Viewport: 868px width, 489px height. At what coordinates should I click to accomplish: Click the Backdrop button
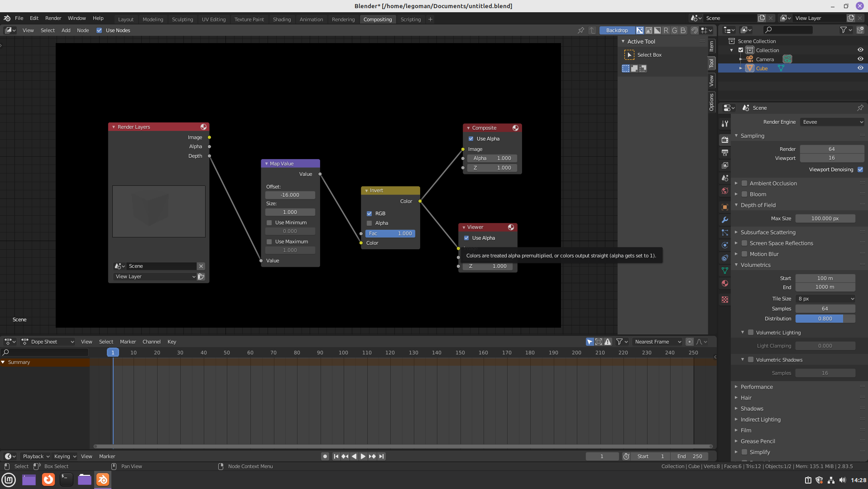617,30
